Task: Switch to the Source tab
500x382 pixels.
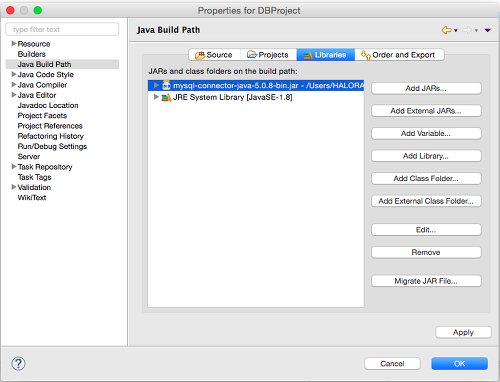Action: tap(214, 55)
